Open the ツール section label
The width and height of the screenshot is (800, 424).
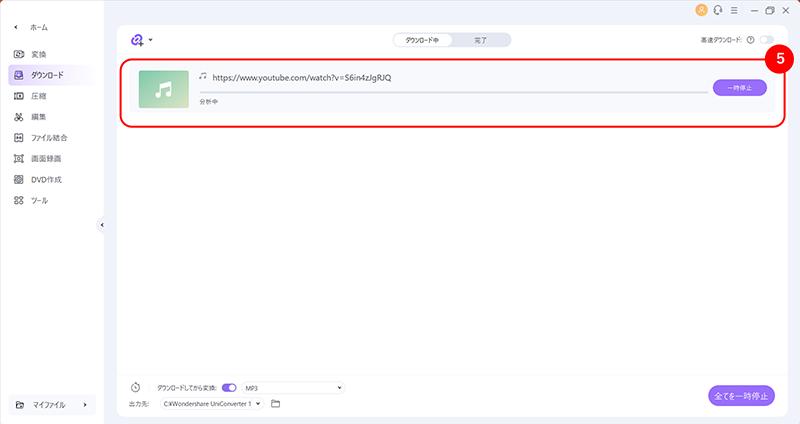pyautogui.click(x=40, y=201)
